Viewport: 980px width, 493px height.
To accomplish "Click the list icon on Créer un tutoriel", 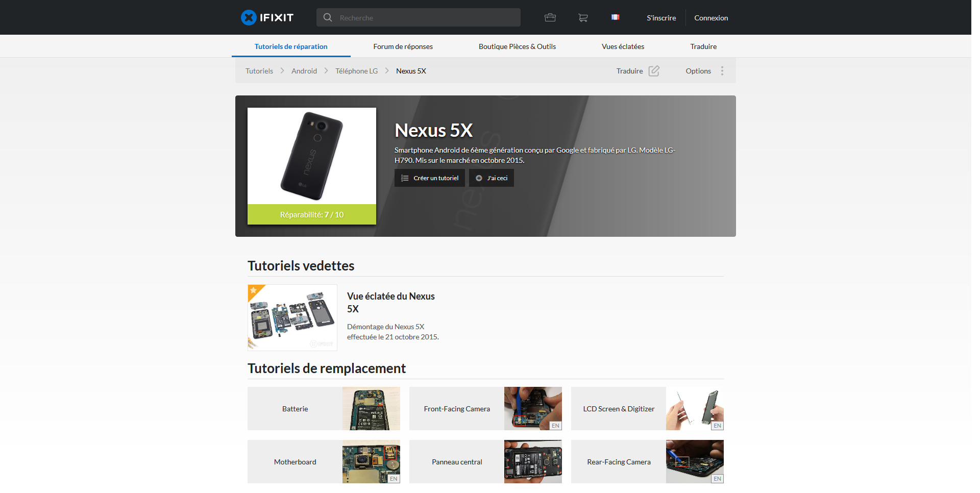I will coord(405,178).
